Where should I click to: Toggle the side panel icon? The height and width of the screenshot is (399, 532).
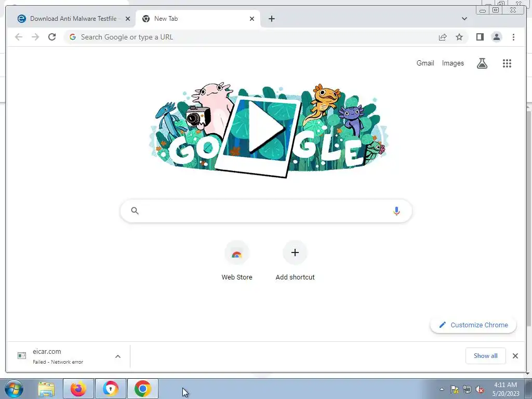pyautogui.click(x=480, y=37)
